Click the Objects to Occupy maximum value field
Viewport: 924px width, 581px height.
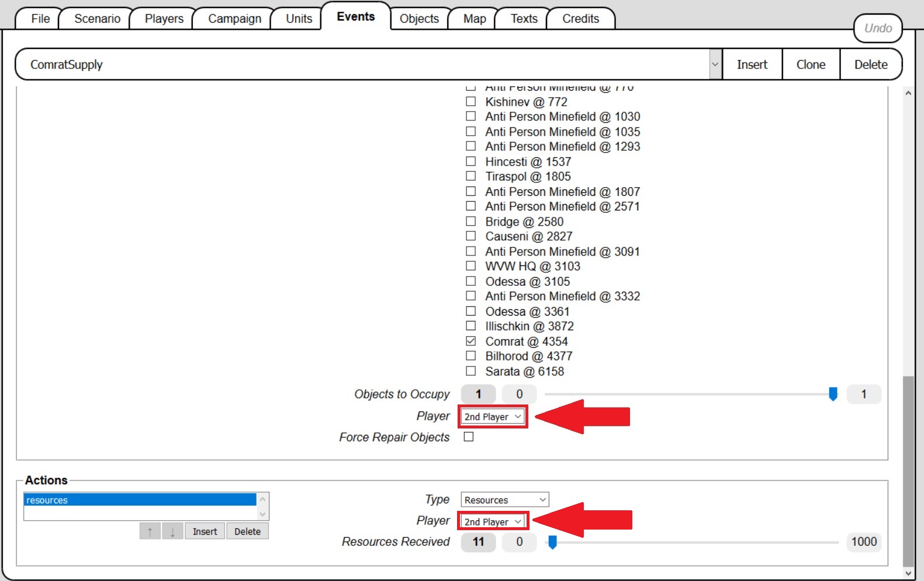[864, 394]
